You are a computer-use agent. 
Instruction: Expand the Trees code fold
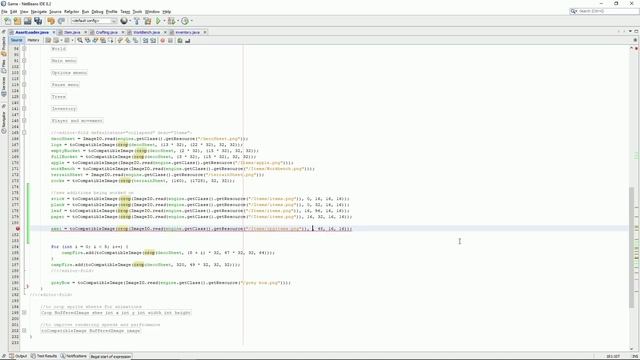click(24, 97)
